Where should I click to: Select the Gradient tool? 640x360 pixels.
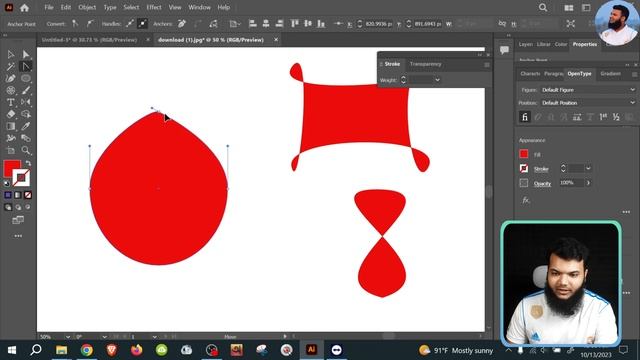11,126
